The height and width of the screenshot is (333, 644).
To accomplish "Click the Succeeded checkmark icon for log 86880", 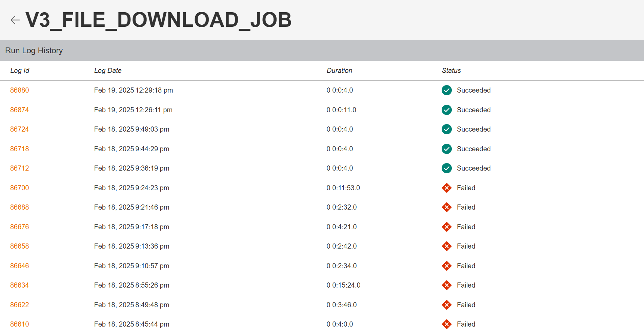I will click(x=446, y=90).
